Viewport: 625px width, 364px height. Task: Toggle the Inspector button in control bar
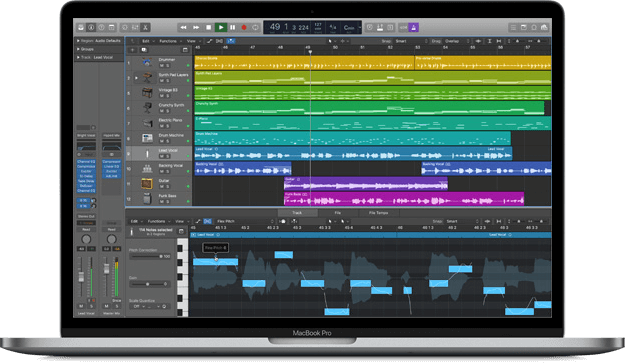[91, 28]
